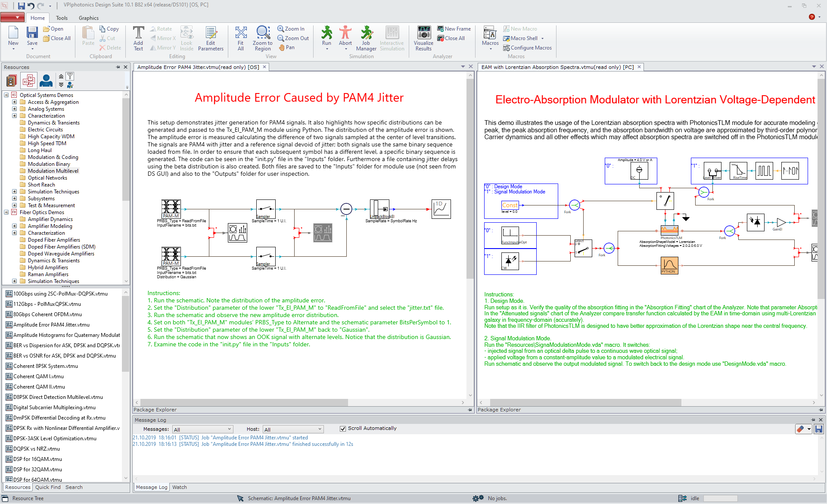The width and height of the screenshot is (827, 504).
Task: Click the application menu red button
Action: tap(12, 17)
